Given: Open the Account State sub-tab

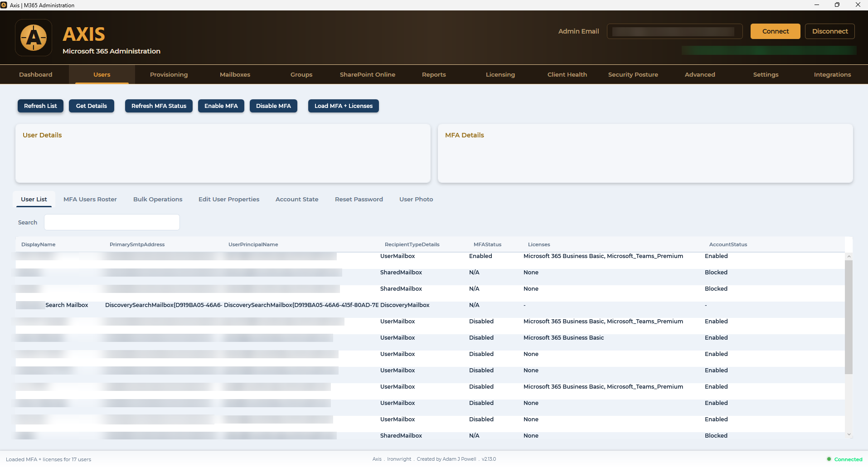Looking at the screenshot, I should coord(297,199).
